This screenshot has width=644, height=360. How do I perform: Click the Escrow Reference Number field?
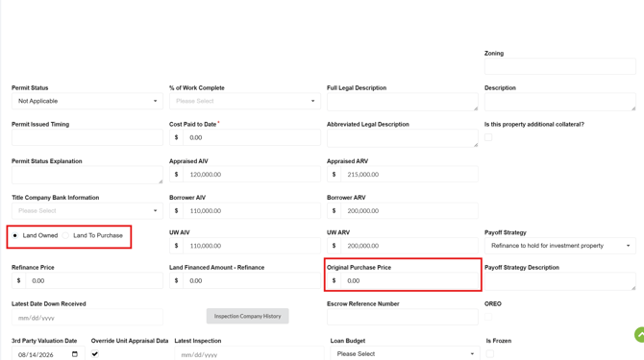pyautogui.click(x=403, y=317)
